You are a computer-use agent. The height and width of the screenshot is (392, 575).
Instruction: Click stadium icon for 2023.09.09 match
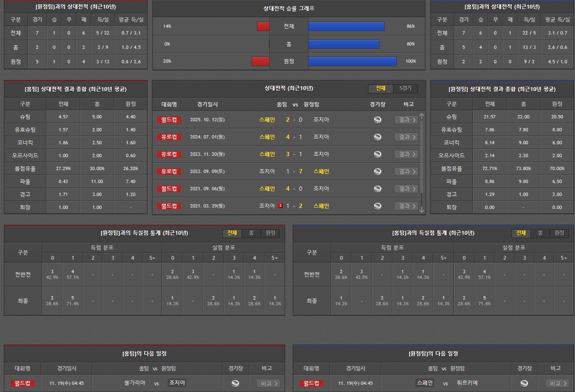click(x=378, y=172)
